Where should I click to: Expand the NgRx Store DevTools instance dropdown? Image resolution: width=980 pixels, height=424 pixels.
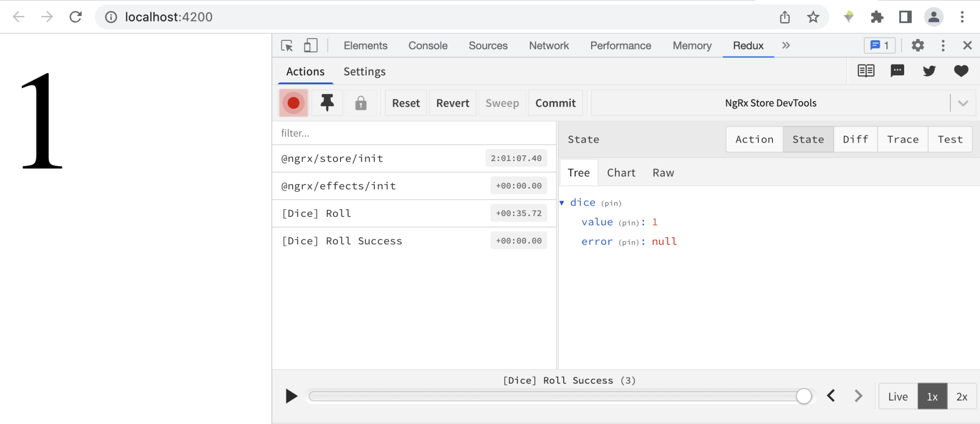[963, 103]
